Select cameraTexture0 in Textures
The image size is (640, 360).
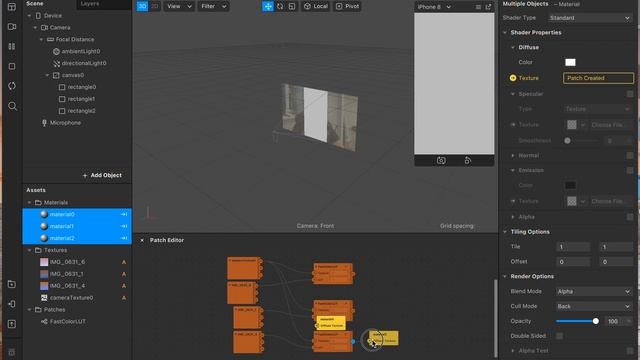pyautogui.click(x=71, y=298)
